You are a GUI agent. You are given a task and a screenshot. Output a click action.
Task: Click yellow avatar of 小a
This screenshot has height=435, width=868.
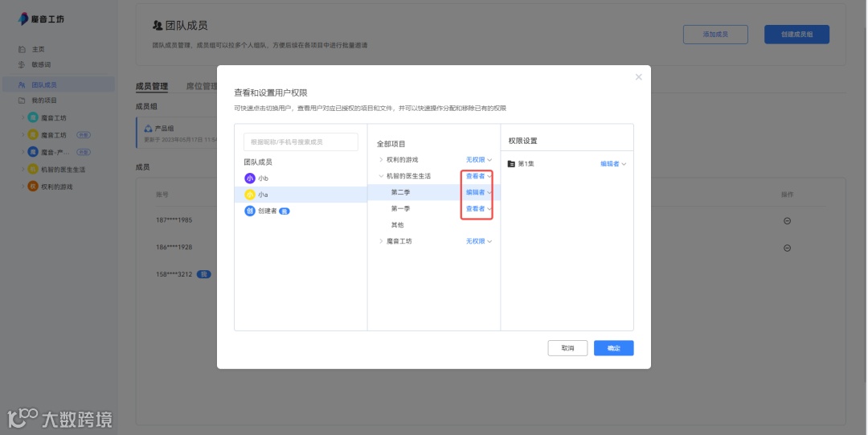(250, 195)
